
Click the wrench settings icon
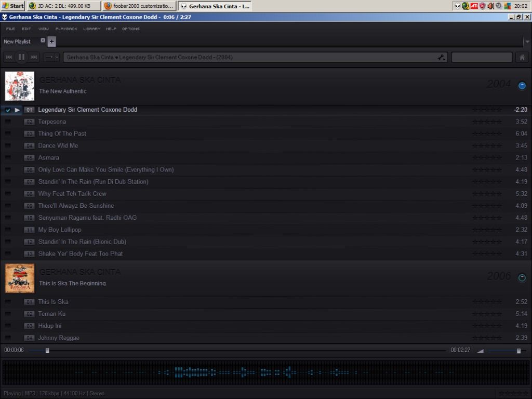point(441,58)
